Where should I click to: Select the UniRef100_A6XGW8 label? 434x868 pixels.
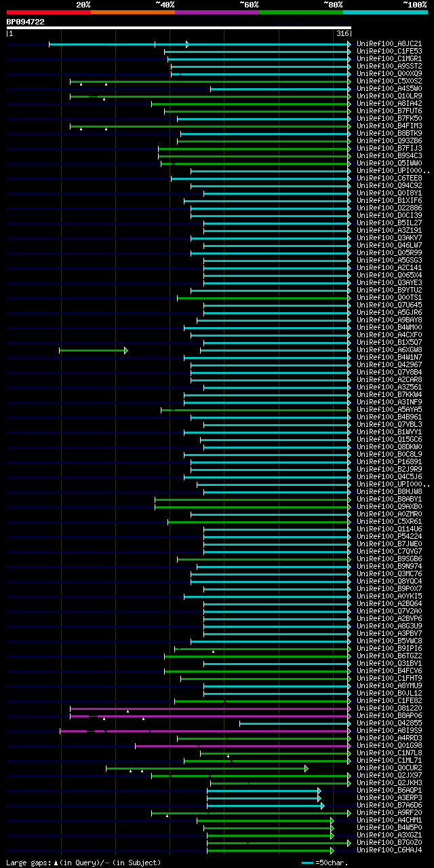click(389, 350)
